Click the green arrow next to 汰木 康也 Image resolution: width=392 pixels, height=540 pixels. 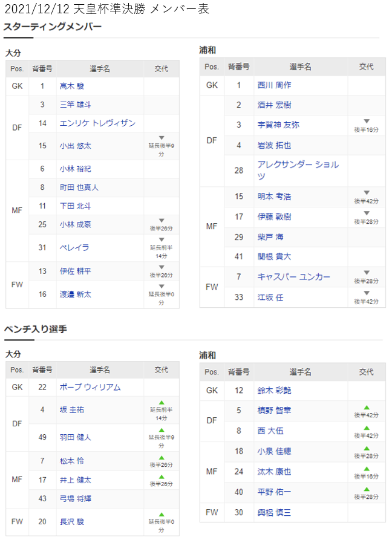[x=366, y=468]
